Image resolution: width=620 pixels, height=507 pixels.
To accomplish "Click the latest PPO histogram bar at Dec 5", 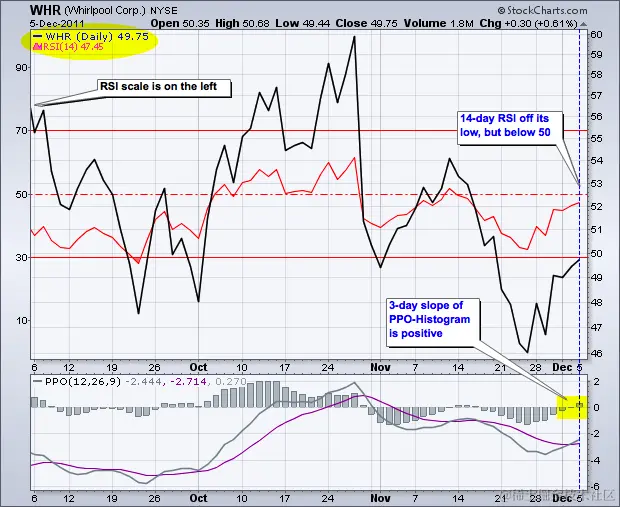I will [x=580, y=405].
